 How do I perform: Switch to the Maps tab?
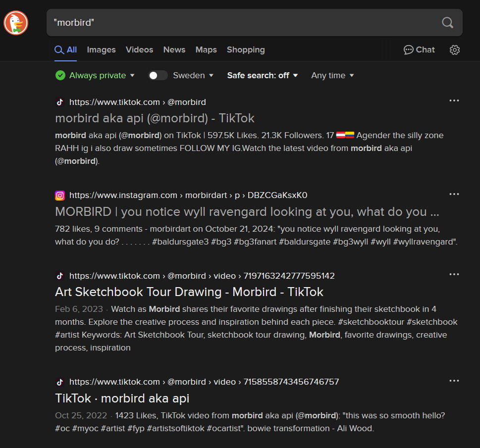[206, 50]
